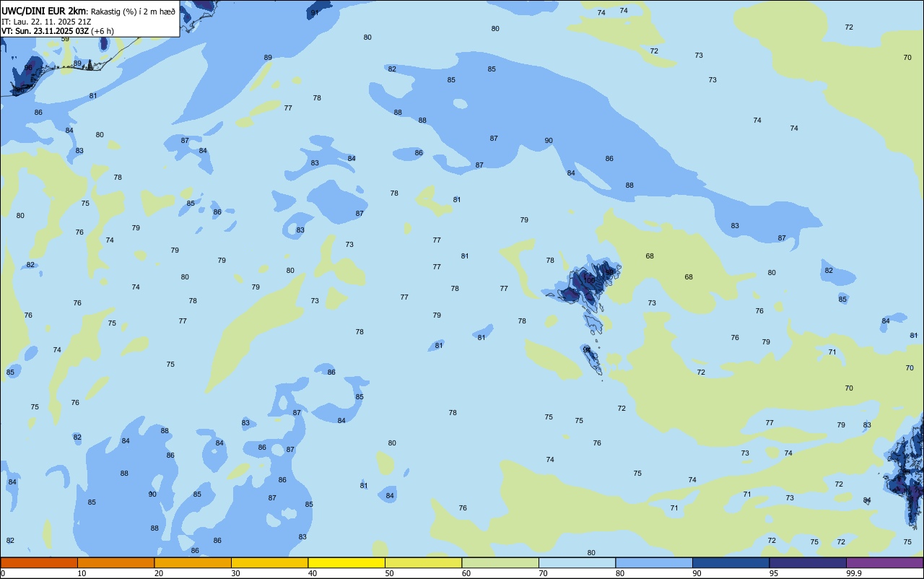The image size is (924, 579).
Task: Click the 'VT: Sun. 23.11.2025 03Z (+6 h)' line
Action: pos(58,31)
